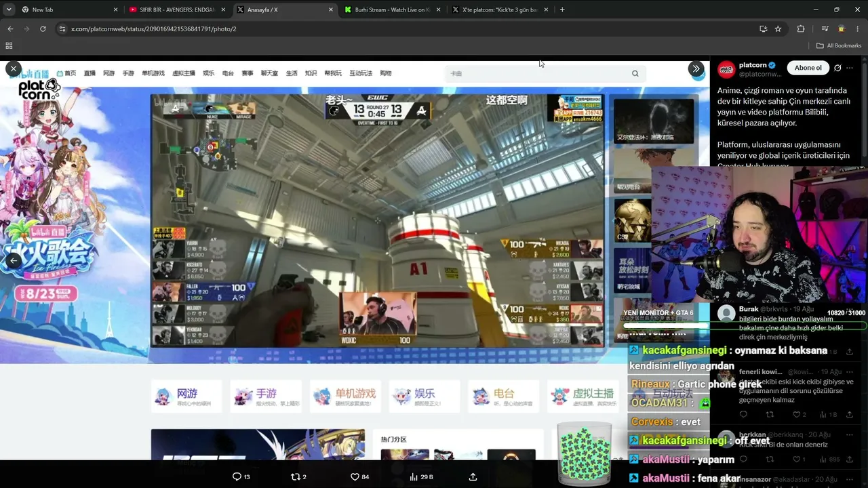
Task: Install the app via address bar icon
Action: pos(763,28)
